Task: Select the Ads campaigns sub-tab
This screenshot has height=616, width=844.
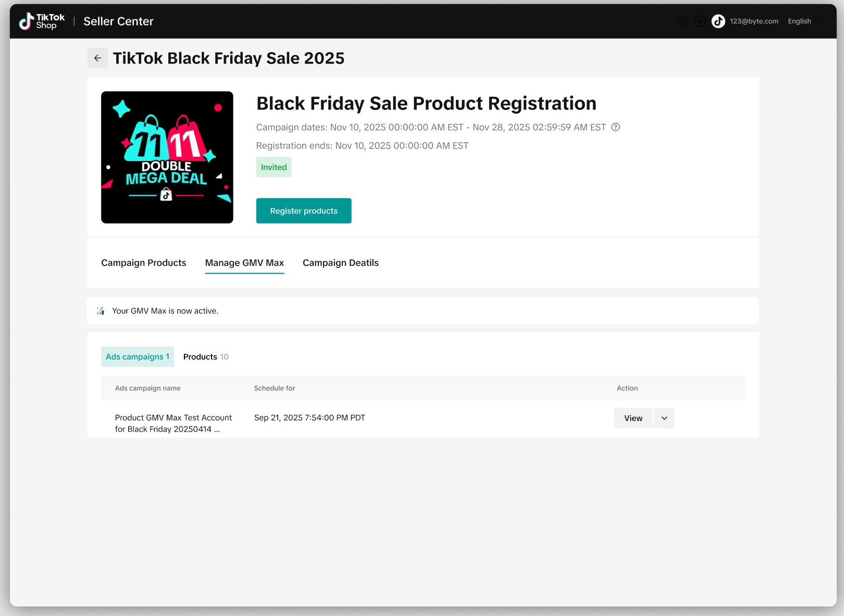Action: click(x=138, y=357)
